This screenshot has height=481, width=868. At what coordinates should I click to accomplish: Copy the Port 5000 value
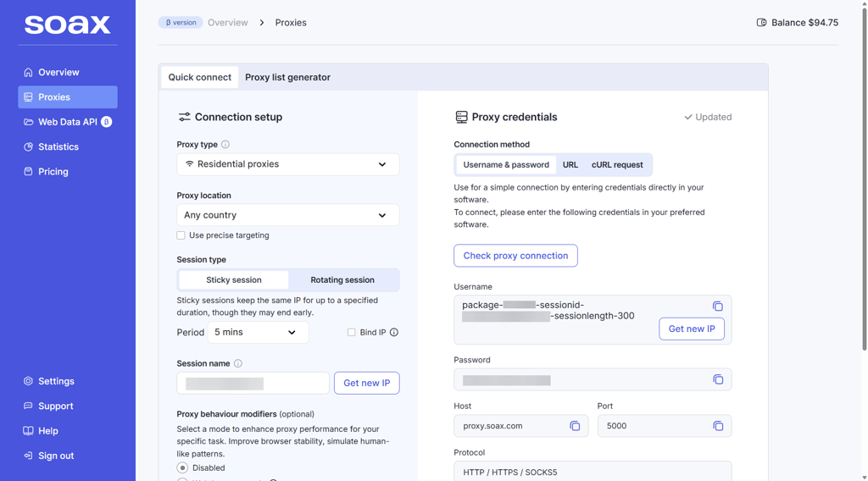pyautogui.click(x=718, y=426)
